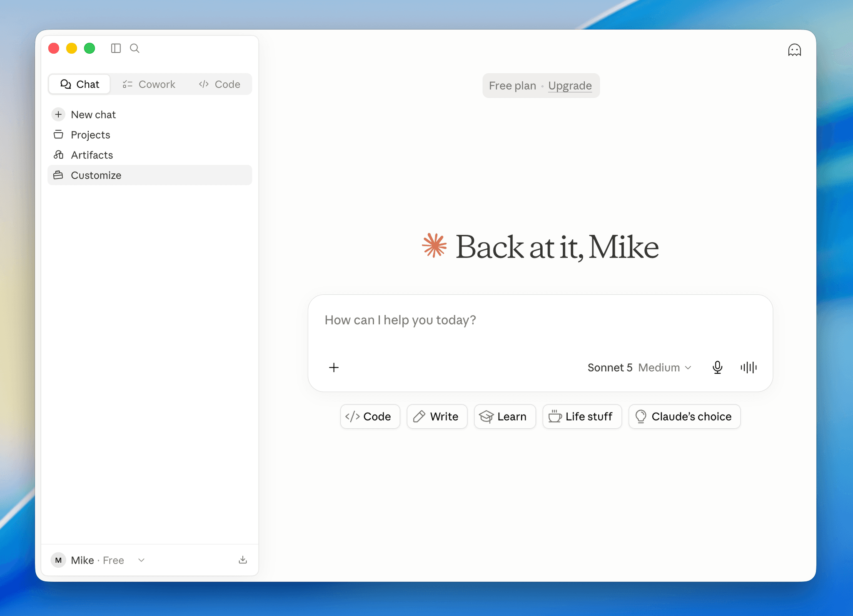Image resolution: width=853 pixels, height=616 pixels.
Task: Toggle the sidebar panel icon
Action: [116, 48]
